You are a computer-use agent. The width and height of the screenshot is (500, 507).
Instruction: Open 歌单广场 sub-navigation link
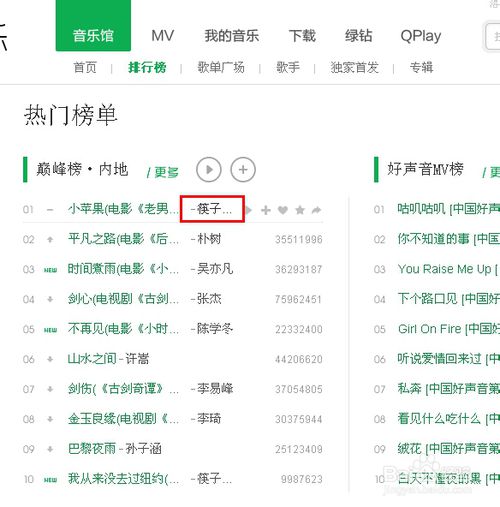pos(221,67)
